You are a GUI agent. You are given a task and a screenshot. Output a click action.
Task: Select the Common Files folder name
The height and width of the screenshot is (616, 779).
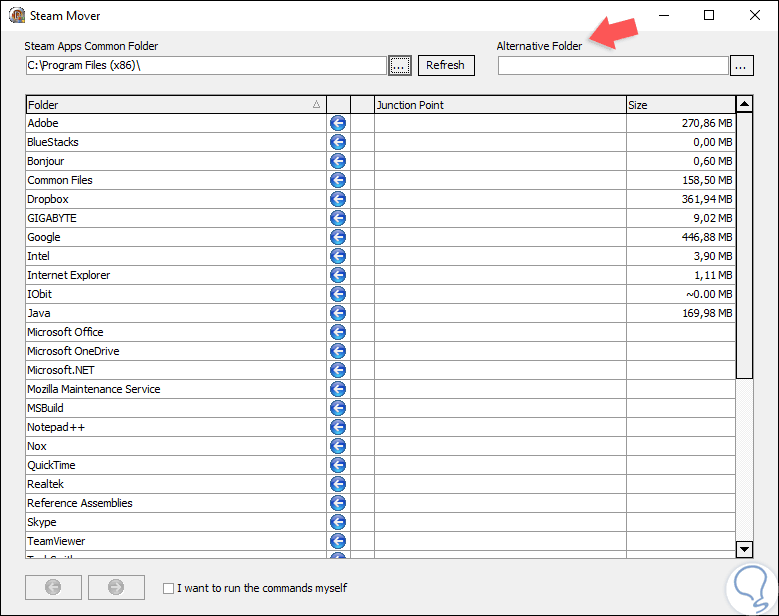coord(60,180)
